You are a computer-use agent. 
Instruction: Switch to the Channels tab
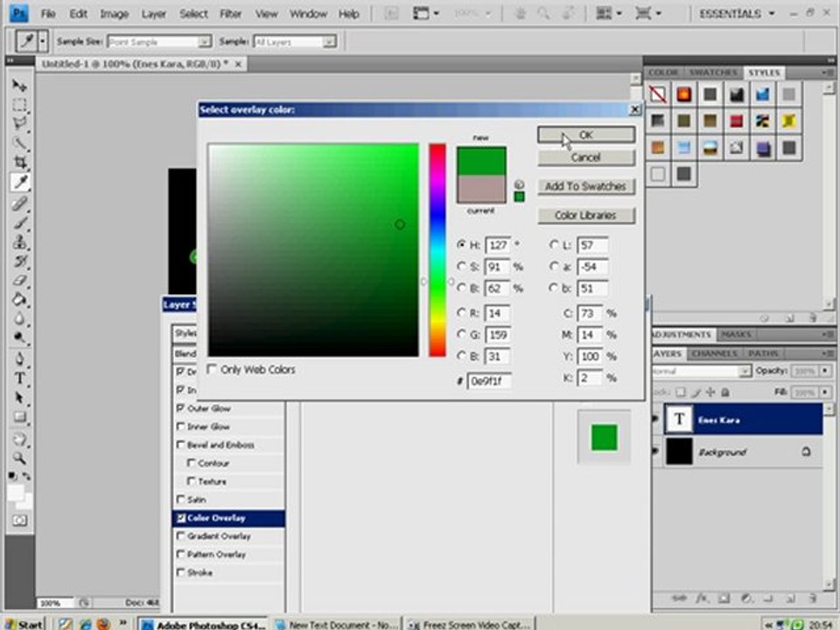click(714, 353)
